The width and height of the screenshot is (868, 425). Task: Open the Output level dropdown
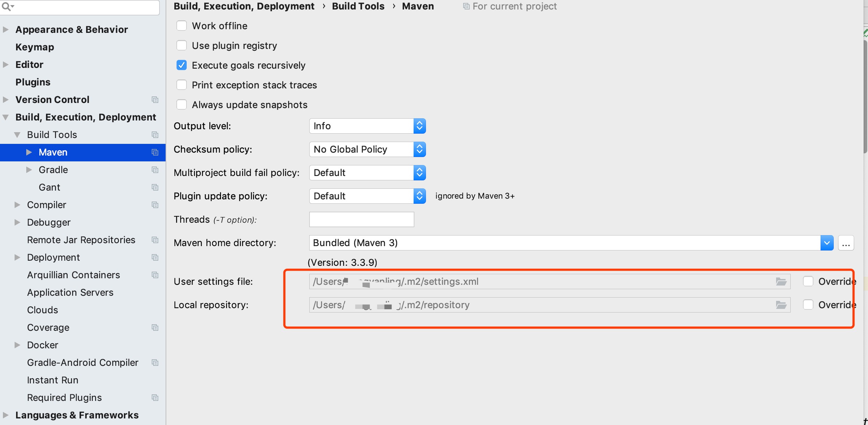367,126
